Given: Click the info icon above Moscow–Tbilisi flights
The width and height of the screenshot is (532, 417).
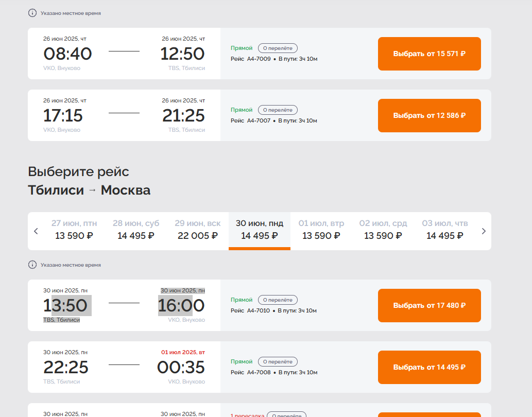Looking at the screenshot, I should tap(32, 13).
